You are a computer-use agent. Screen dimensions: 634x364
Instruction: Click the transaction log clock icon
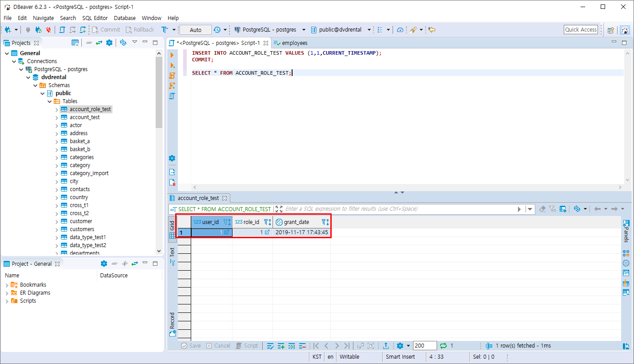[217, 30]
